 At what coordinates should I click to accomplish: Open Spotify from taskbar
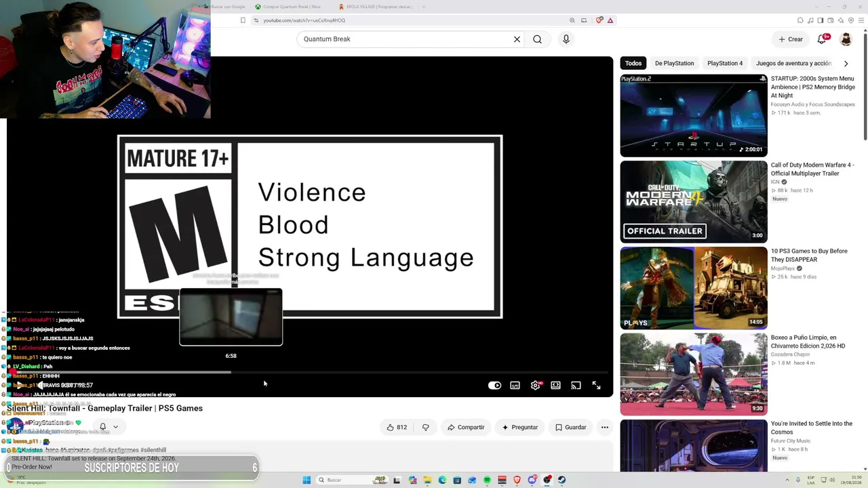[x=487, y=480]
